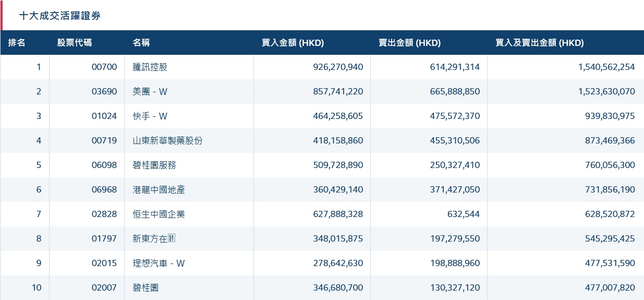Select 碧桂園服務 in the name column
The image size is (644, 300).
154,165
